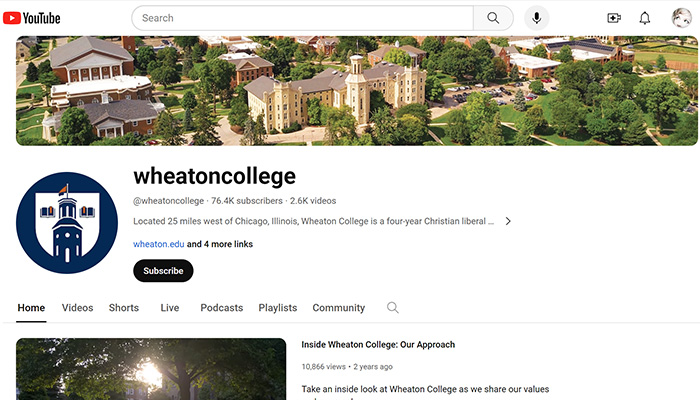The height and width of the screenshot is (400, 700).
Task: Search within channel using magnifier icon
Action: [392, 308]
